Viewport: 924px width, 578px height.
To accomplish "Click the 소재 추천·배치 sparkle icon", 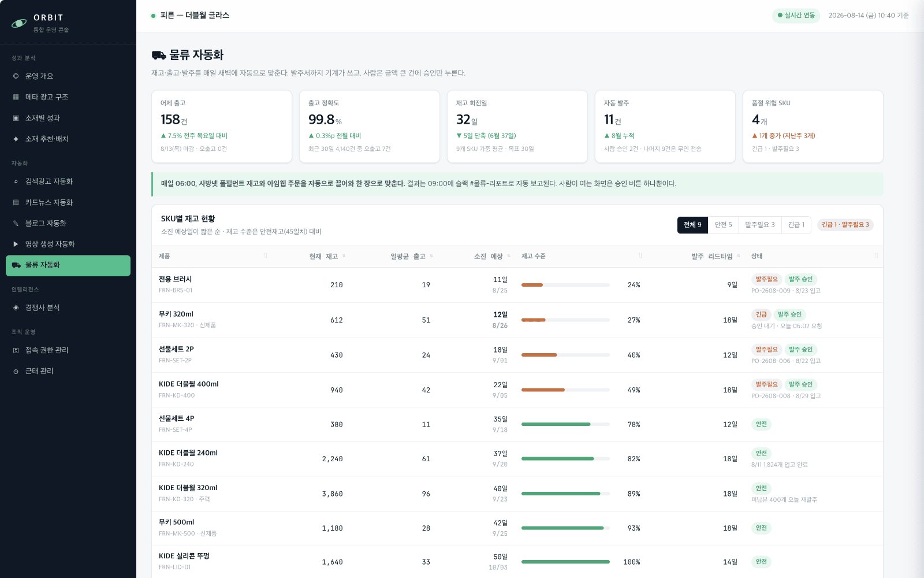I will click(x=16, y=139).
